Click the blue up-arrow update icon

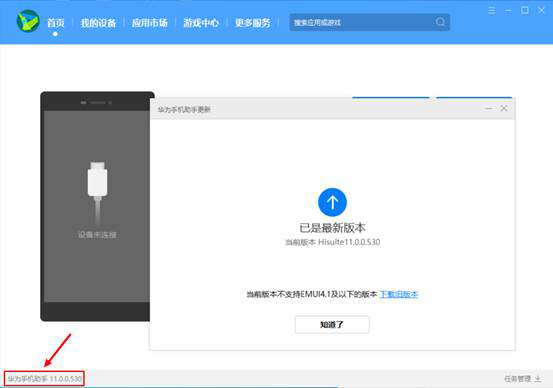[332, 202]
